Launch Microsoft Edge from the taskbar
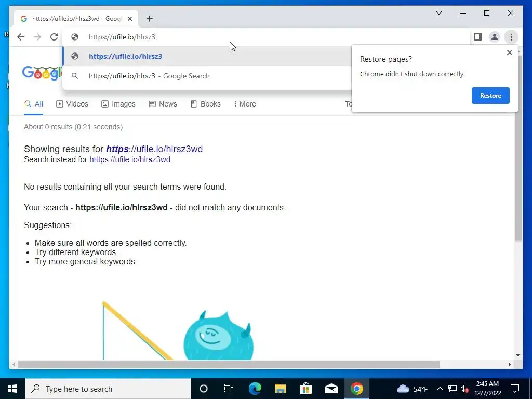The height and width of the screenshot is (399, 532). [255, 389]
